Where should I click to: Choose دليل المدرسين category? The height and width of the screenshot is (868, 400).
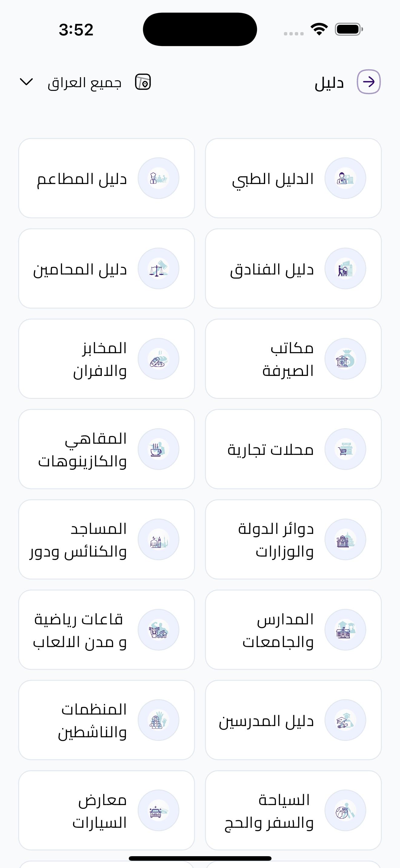click(293, 720)
